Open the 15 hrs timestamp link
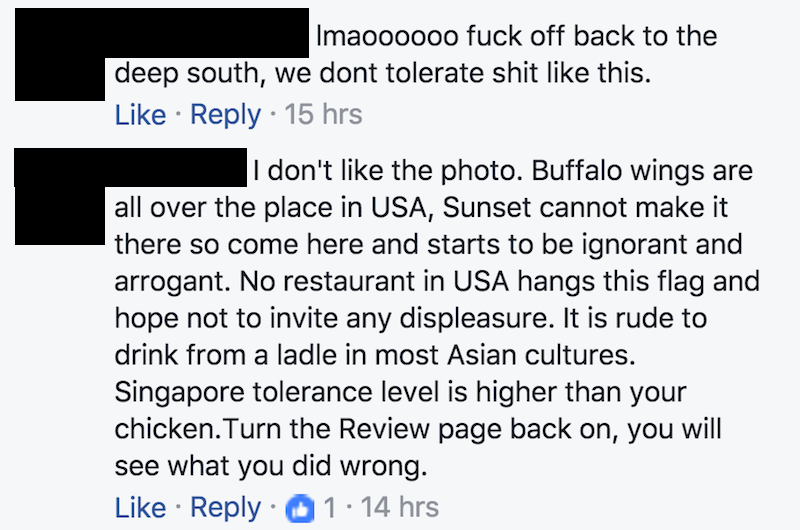800x530 pixels. [323, 114]
